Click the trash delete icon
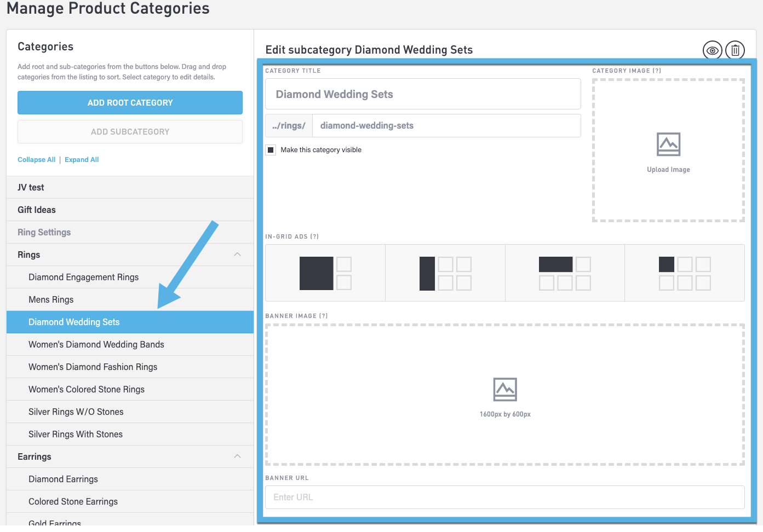763x532 pixels. point(735,51)
